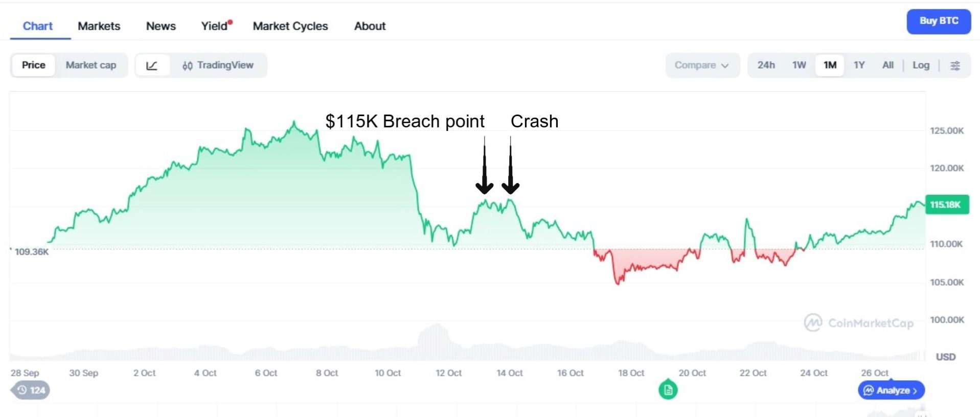The image size is (980, 417).
Task: Click the Analyze button
Action: pyautogui.click(x=891, y=390)
